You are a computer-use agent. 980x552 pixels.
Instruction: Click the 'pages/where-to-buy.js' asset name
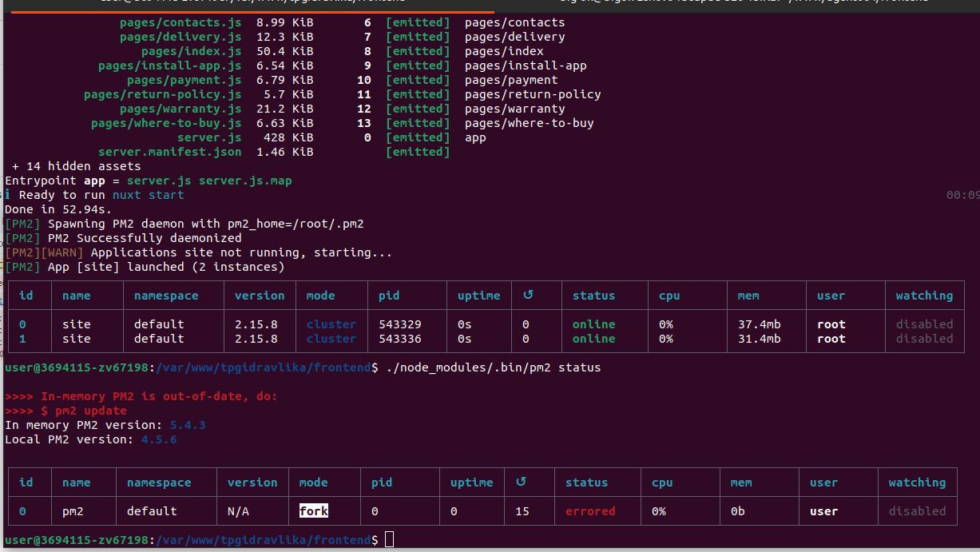pyautogui.click(x=166, y=123)
